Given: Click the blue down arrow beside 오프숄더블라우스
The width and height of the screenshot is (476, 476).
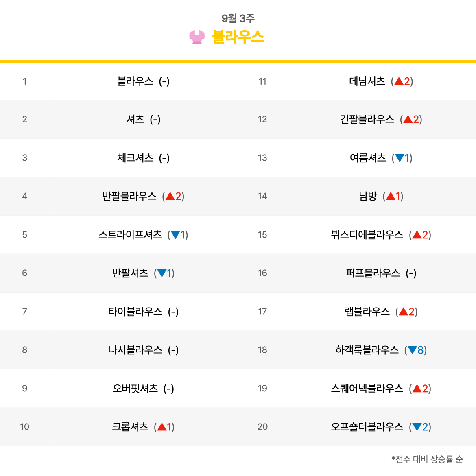Looking at the screenshot, I should (x=417, y=427).
